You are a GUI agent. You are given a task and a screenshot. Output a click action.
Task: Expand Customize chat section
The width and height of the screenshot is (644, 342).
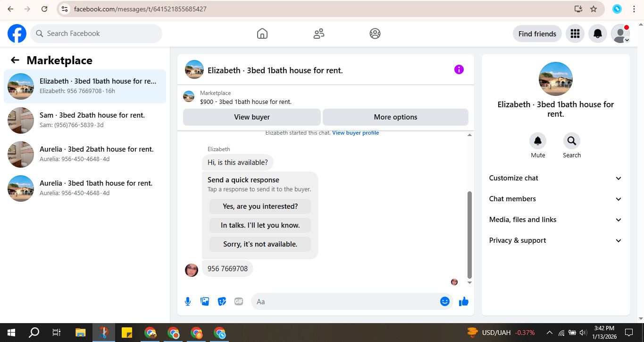click(556, 178)
